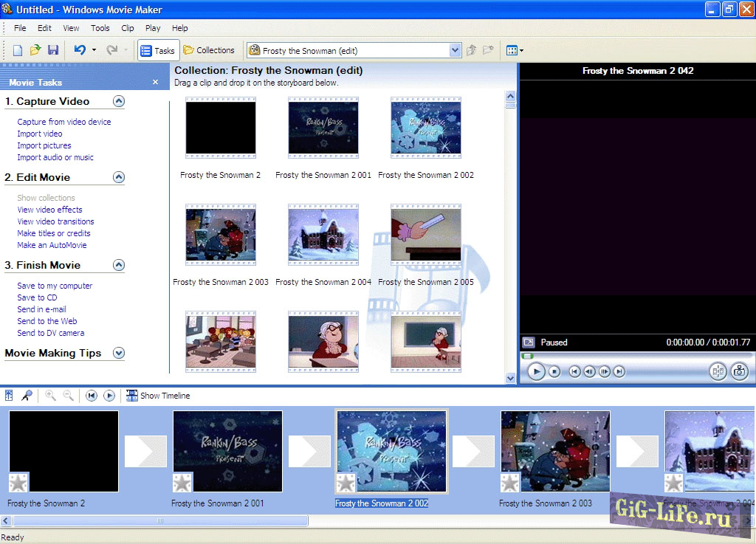Click the Play button in the preview monitor
756x544 pixels.
pyautogui.click(x=536, y=371)
